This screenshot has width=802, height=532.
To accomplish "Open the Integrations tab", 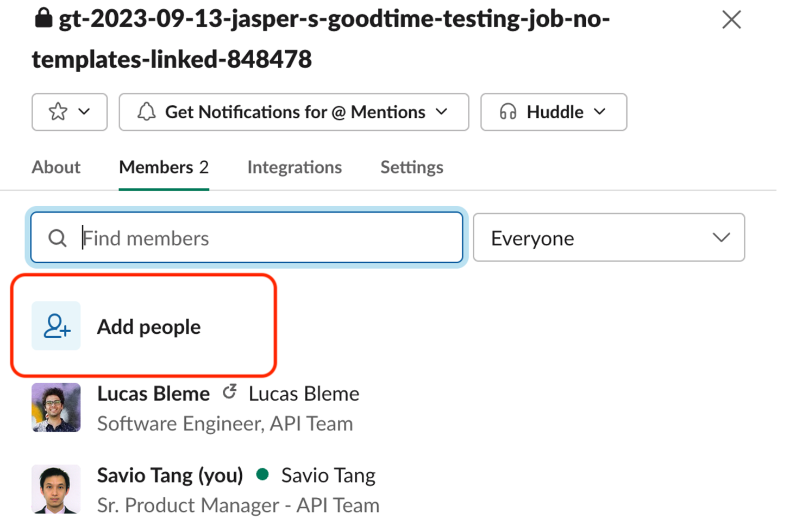I will [x=294, y=167].
